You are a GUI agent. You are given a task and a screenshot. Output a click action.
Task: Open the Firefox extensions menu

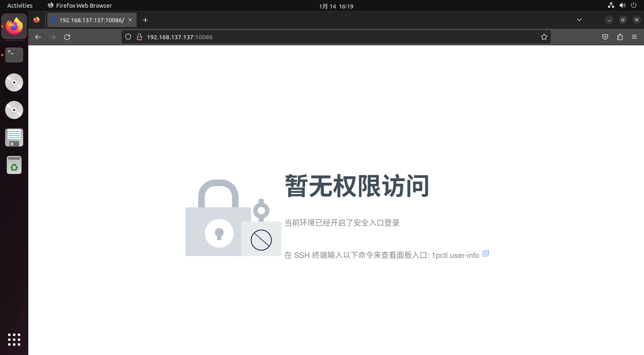tap(620, 37)
